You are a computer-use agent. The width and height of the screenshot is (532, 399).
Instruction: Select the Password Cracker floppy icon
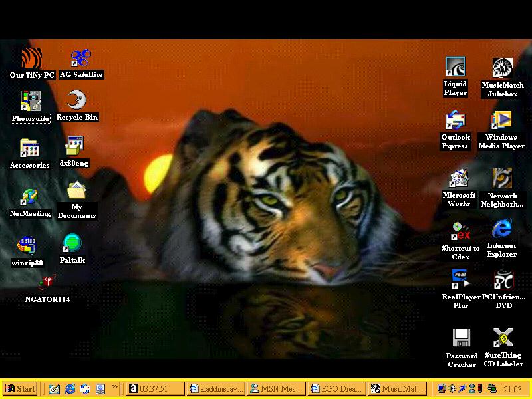(x=462, y=338)
